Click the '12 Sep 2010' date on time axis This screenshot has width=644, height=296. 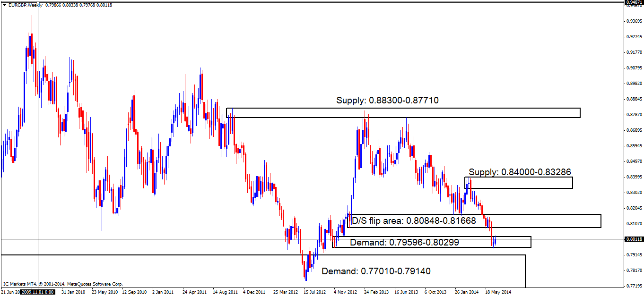pos(135,292)
